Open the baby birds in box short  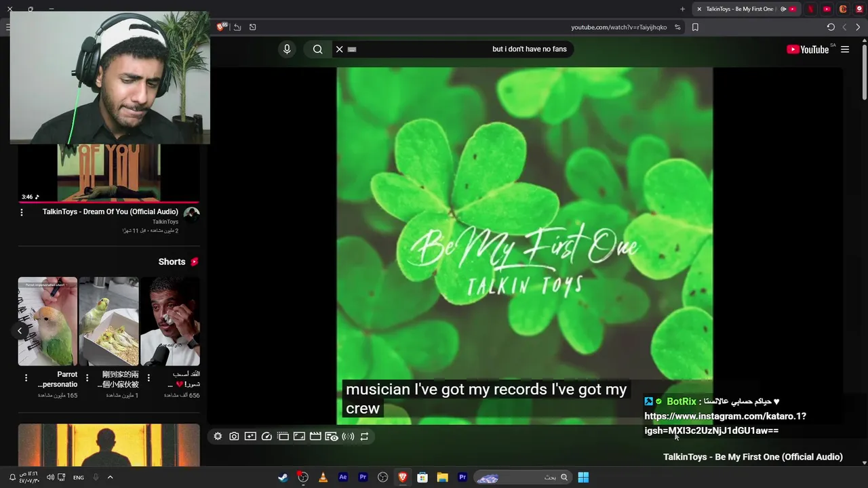(108, 321)
